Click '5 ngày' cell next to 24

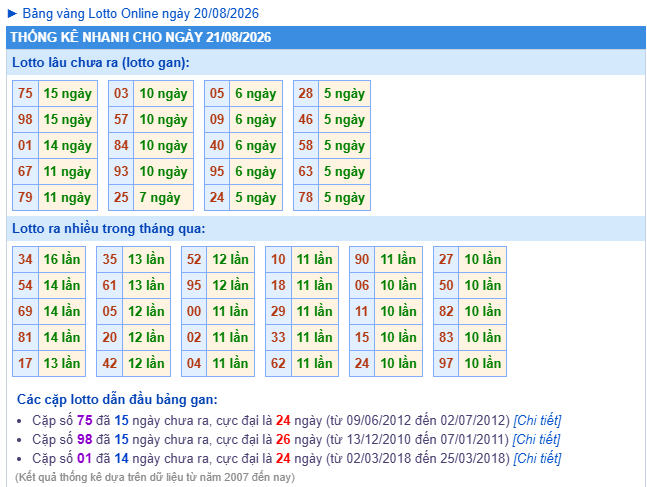[x=256, y=197]
